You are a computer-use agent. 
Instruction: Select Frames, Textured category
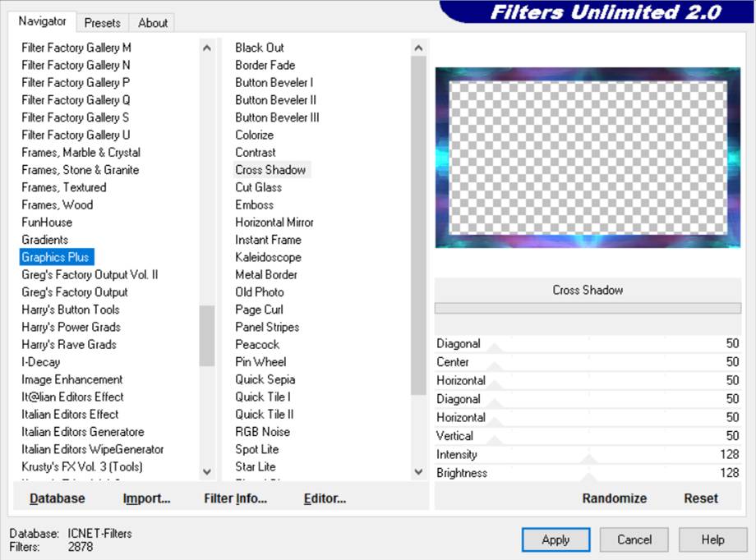[x=63, y=187]
